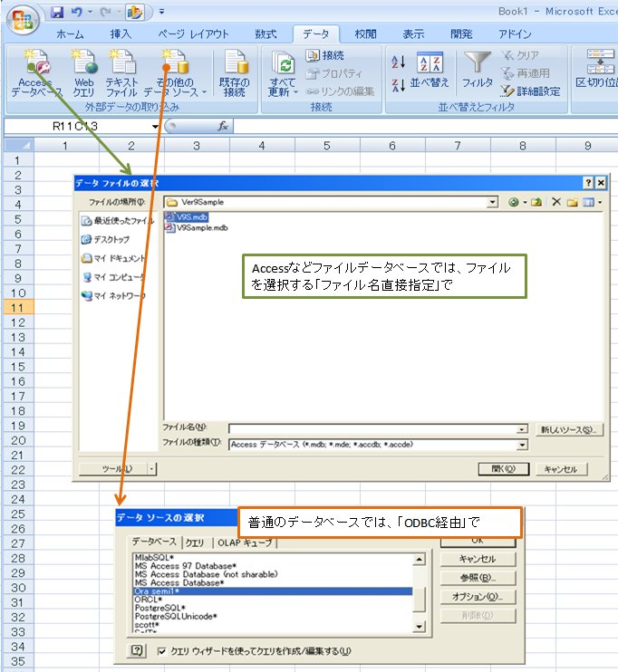Select V9Sample.mdb file
The height and width of the screenshot is (672, 618).
(197, 228)
